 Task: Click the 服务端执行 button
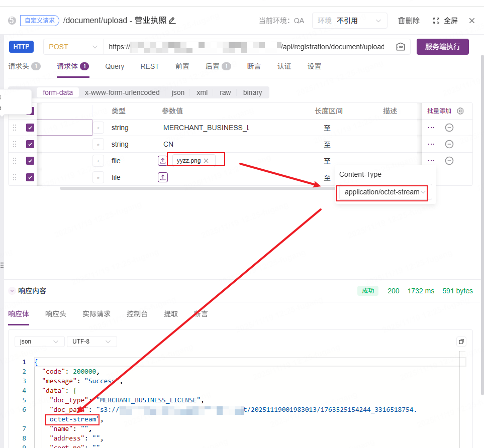coord(442,47)
